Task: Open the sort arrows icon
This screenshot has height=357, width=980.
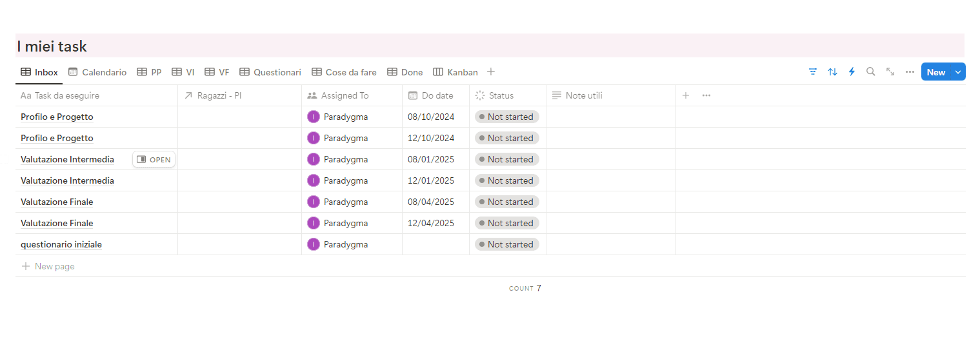Action: tap(832, 72)
